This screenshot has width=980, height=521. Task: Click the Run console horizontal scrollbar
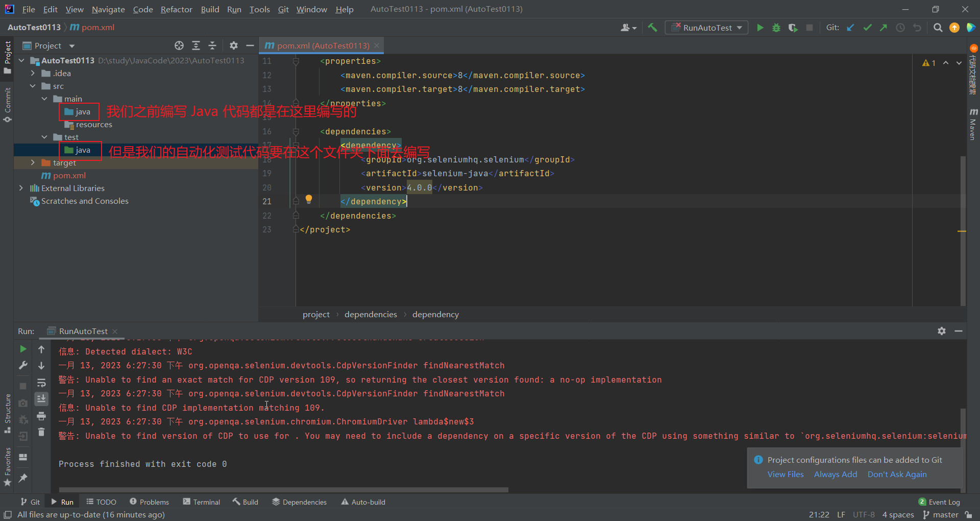click(283, 490)
